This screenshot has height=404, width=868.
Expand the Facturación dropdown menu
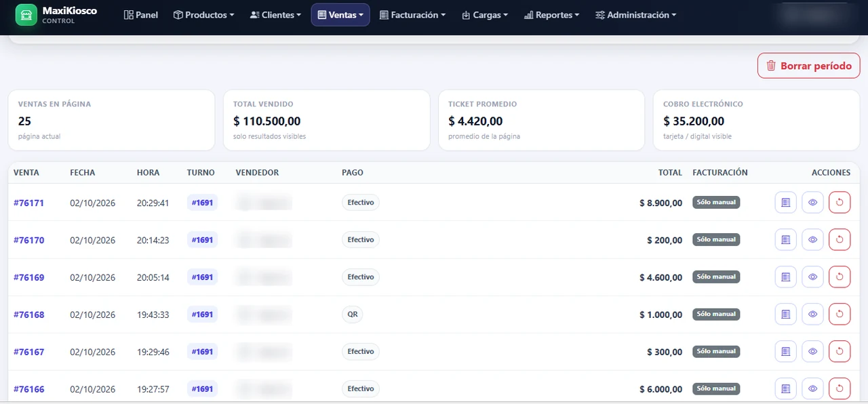[412, 15]
